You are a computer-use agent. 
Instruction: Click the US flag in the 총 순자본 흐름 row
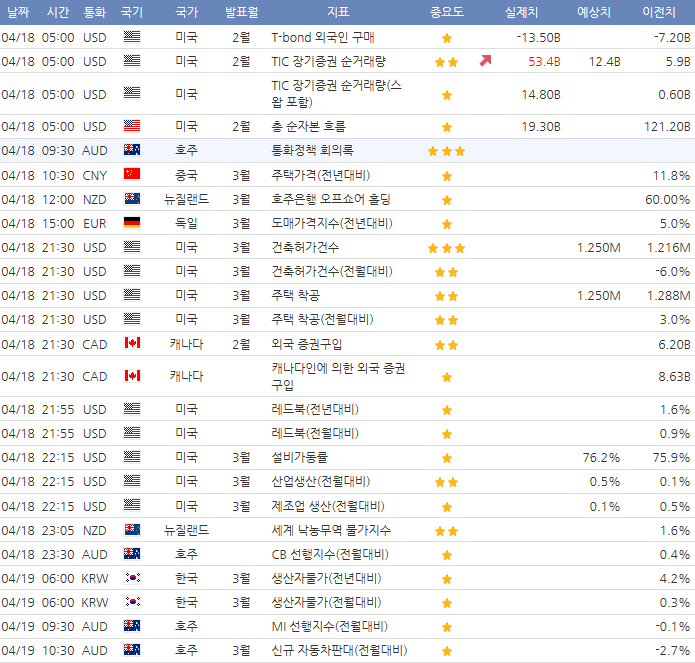[132, 126]
